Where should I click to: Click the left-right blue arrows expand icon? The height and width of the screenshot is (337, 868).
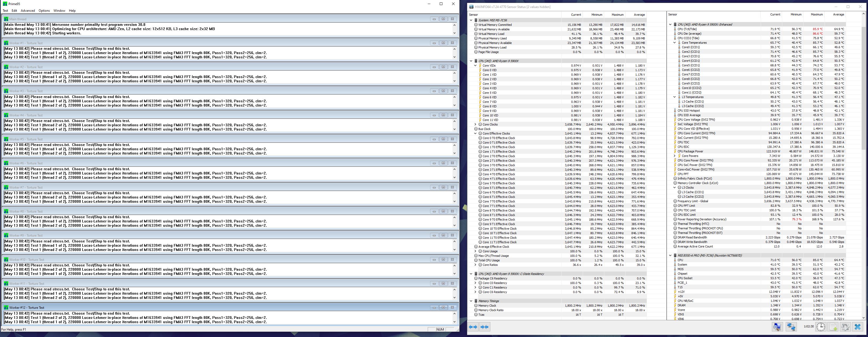pos(473,327)
